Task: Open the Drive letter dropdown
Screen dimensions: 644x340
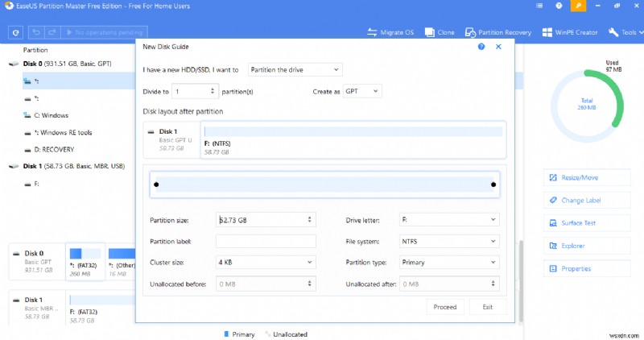Action: (x=449, y=220)
